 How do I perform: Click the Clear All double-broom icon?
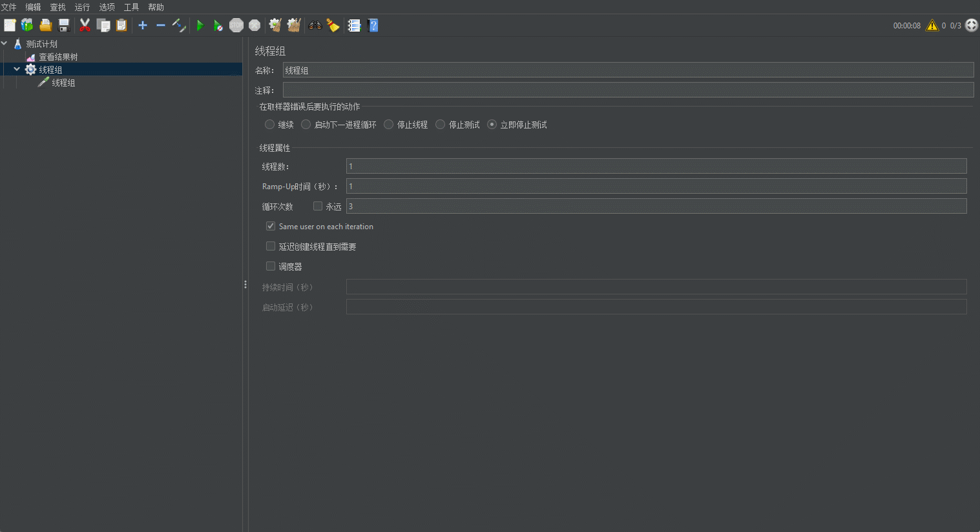pyautogui.click(x=294, y=26)
